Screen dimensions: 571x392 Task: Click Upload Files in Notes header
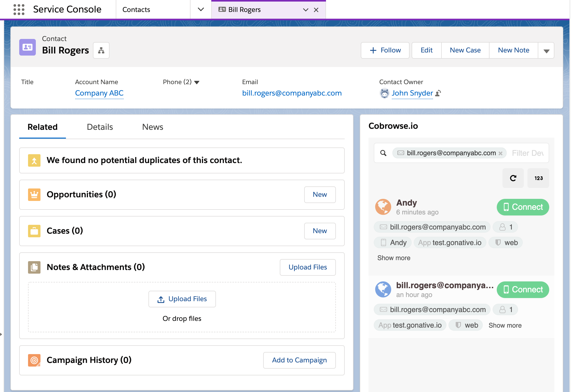tap(308, 267)
